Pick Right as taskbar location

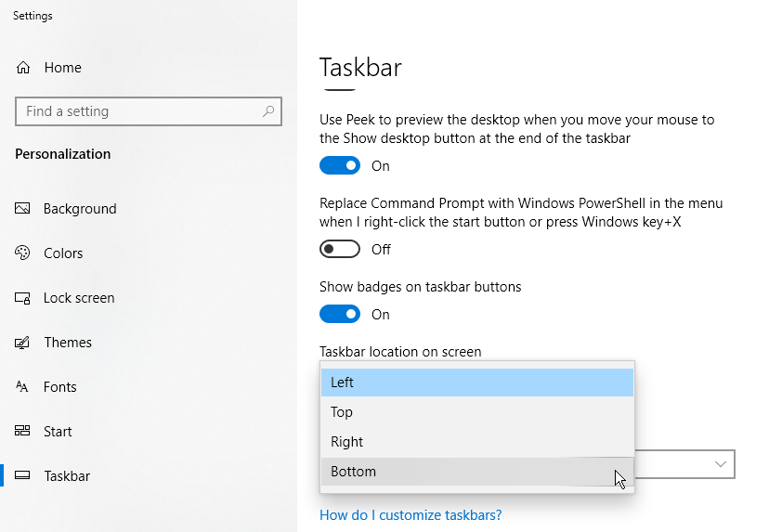[477, 442]
